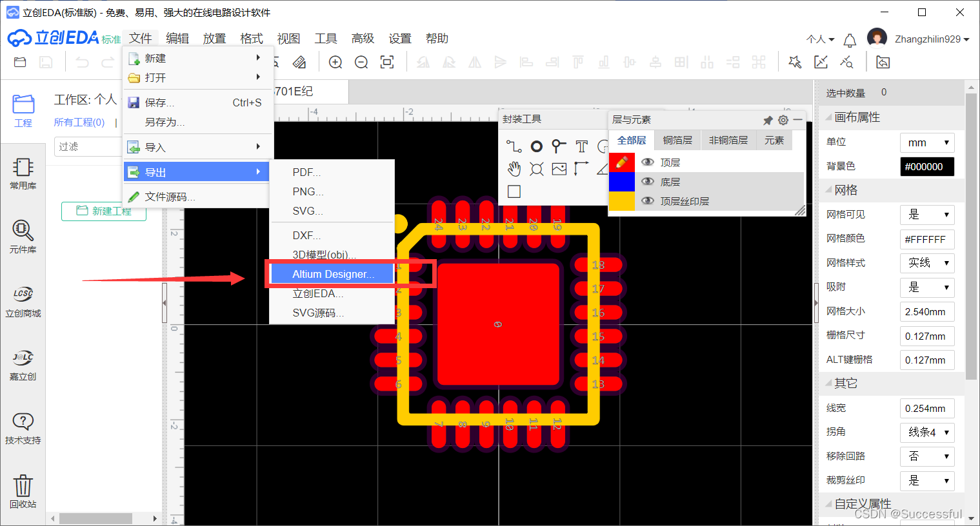
Task: Open the 单位 mm unit dropdown
Action: coord(927,142)
